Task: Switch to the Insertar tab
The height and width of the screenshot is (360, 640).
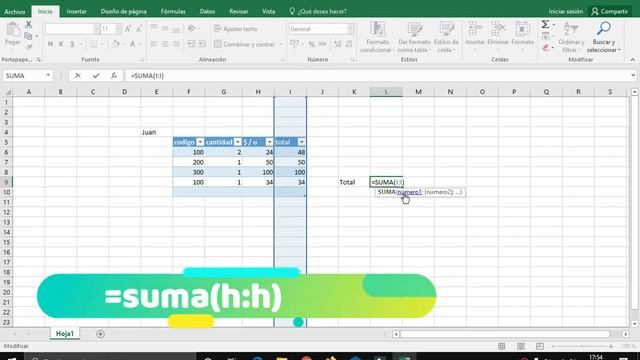Action: point(77,11)
